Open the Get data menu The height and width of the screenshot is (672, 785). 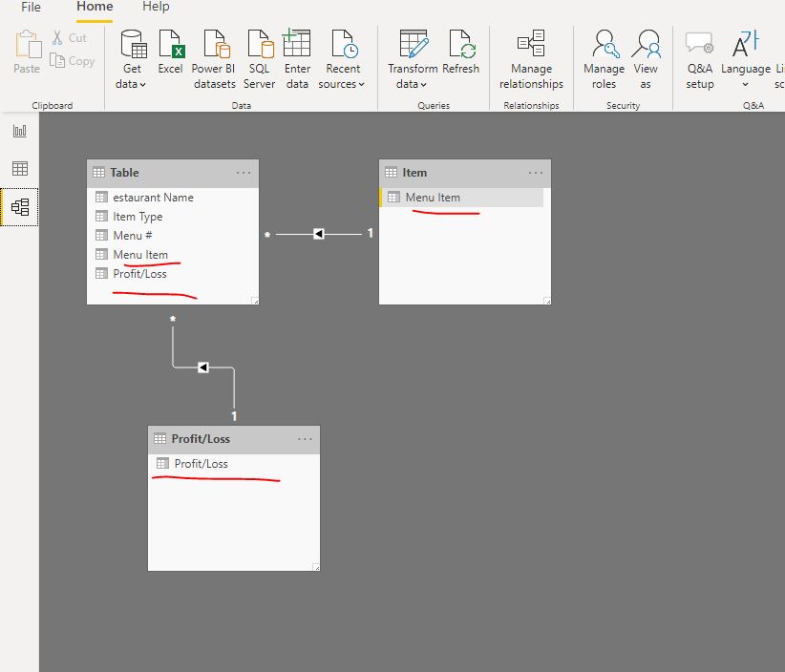[132, 59]
